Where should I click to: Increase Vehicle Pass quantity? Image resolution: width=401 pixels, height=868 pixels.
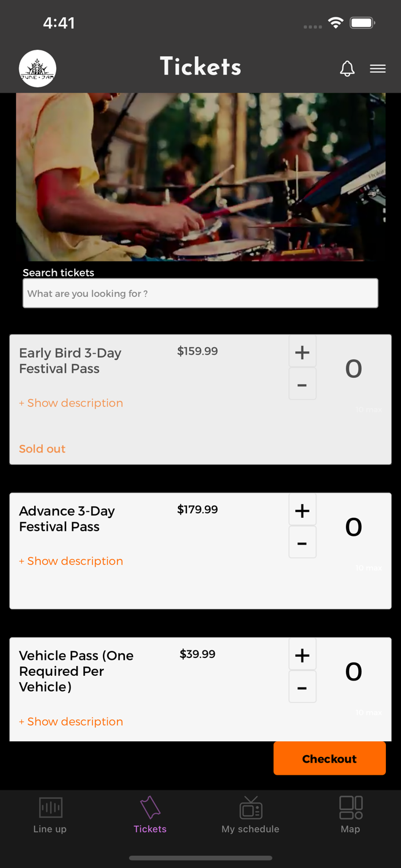(302, 655)
